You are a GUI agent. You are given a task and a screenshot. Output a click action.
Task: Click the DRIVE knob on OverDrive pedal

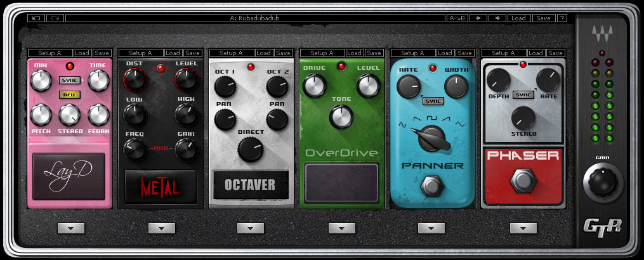click(315, 86)
